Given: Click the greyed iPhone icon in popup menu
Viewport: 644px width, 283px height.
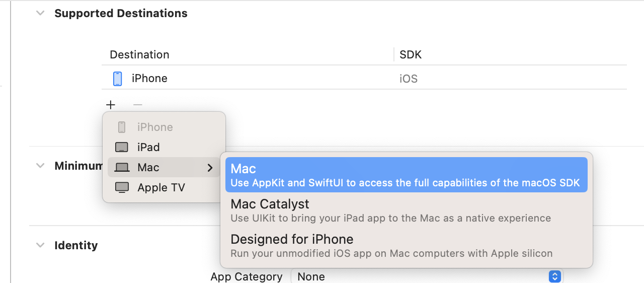Looking at the screenshot, I should point(122,127).
